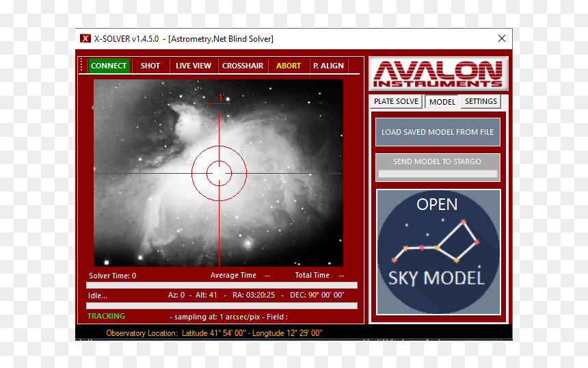Click the window title X-SOLVER v1.4.5.0
This screenshot has width=588, height=368.
click(x=126, y=38)
